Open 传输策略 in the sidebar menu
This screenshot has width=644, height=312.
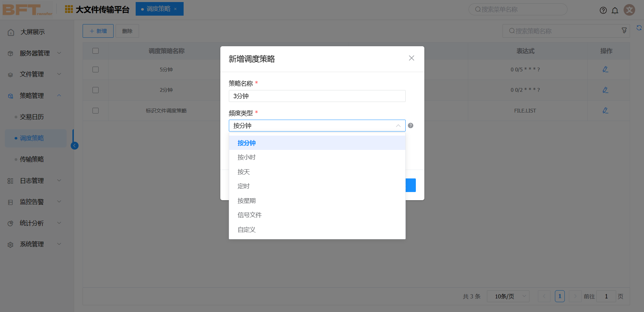click(32, 159)
